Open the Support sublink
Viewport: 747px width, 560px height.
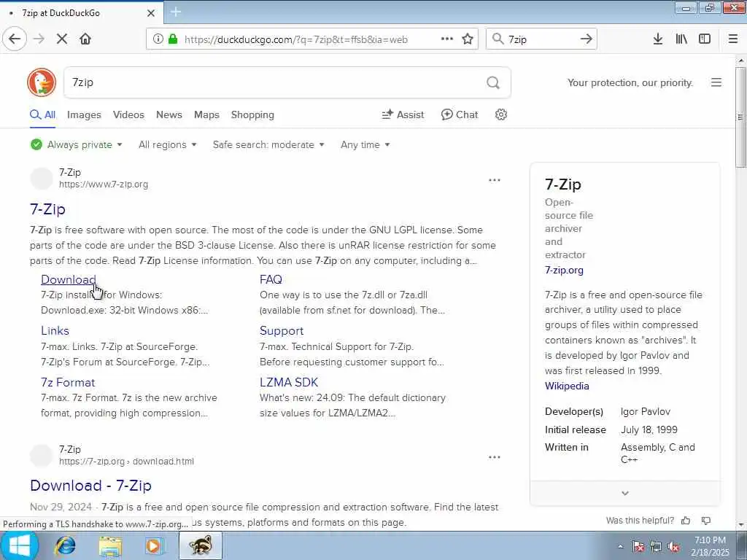[282, 330]
